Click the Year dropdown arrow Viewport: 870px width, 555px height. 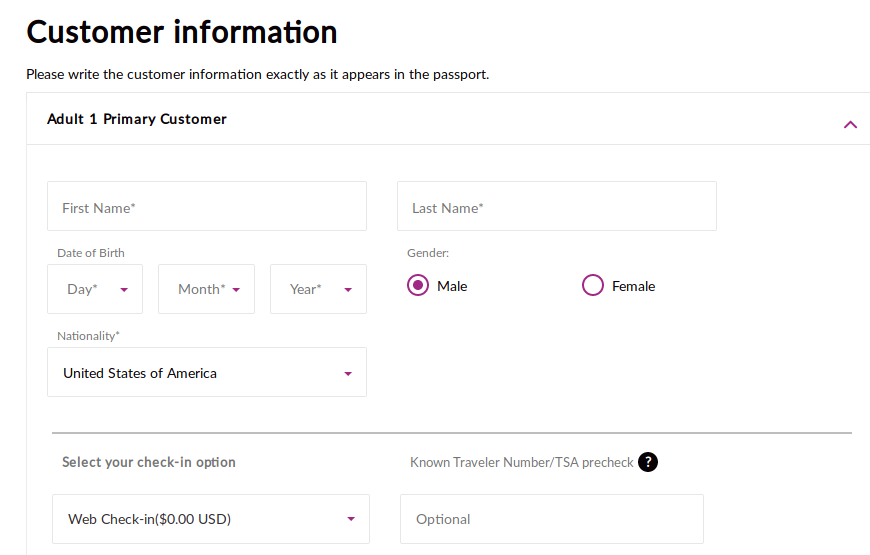pyautogui.click(x=348, y=290)
